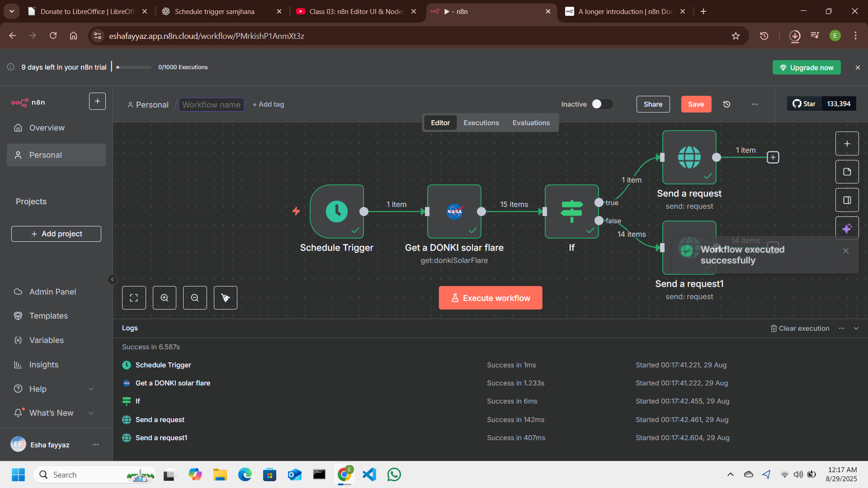The image size is (868, 488).
Task: Open WhatsApp from taskbar
Action: tap(394, 474)
